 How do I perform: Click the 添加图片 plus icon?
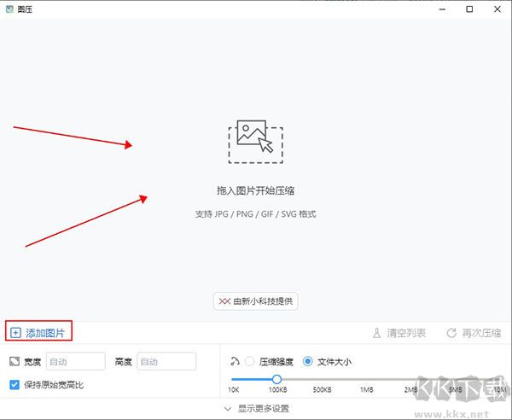[15, 333]
